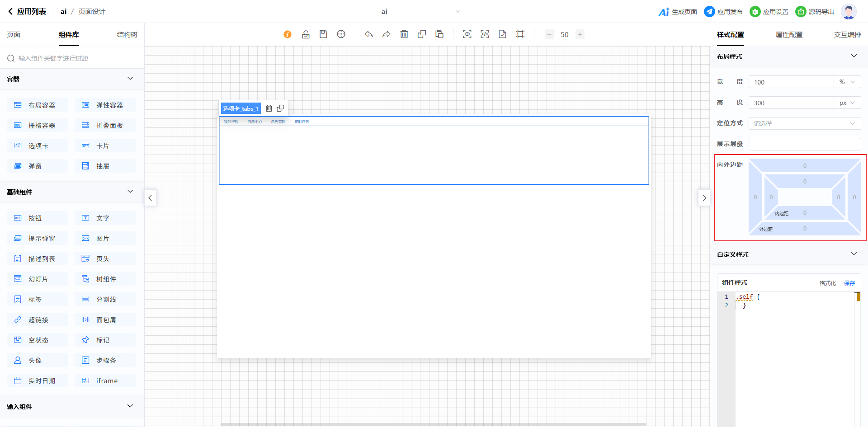Click the 应用发布 button
The width and height of the screenshot is (868, 427).
(724, 12)
